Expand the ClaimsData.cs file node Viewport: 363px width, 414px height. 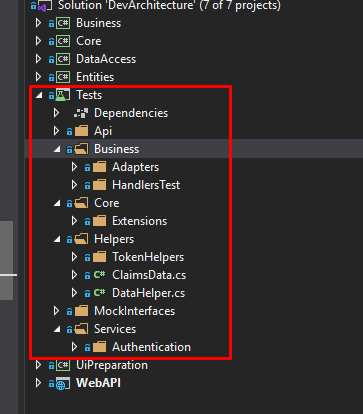point(74,275)
